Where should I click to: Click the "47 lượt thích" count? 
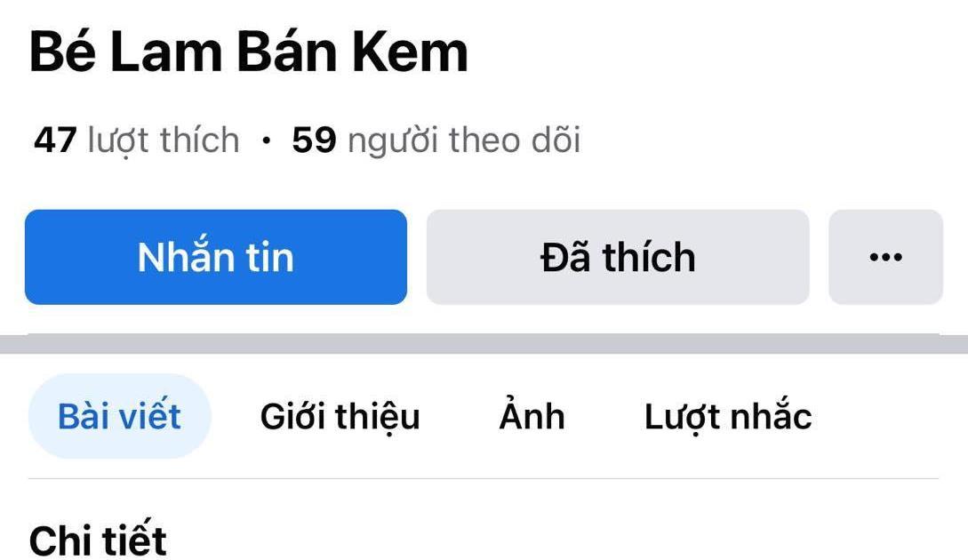[x=135, y=139]
